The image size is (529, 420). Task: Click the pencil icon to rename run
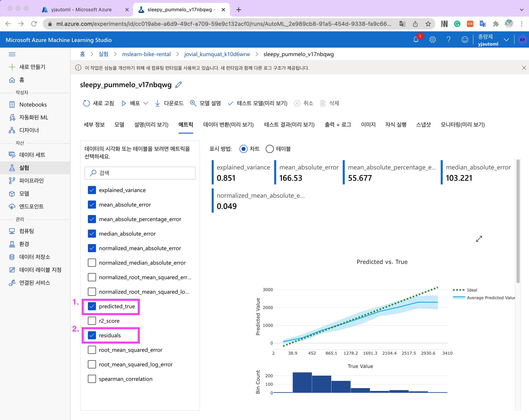pyautogui.click(x=178, y=85)
